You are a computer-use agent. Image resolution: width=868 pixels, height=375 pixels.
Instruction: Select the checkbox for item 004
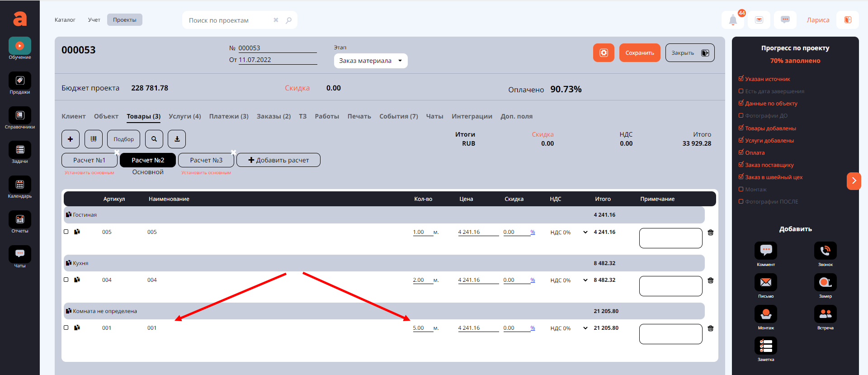point(66,280)
